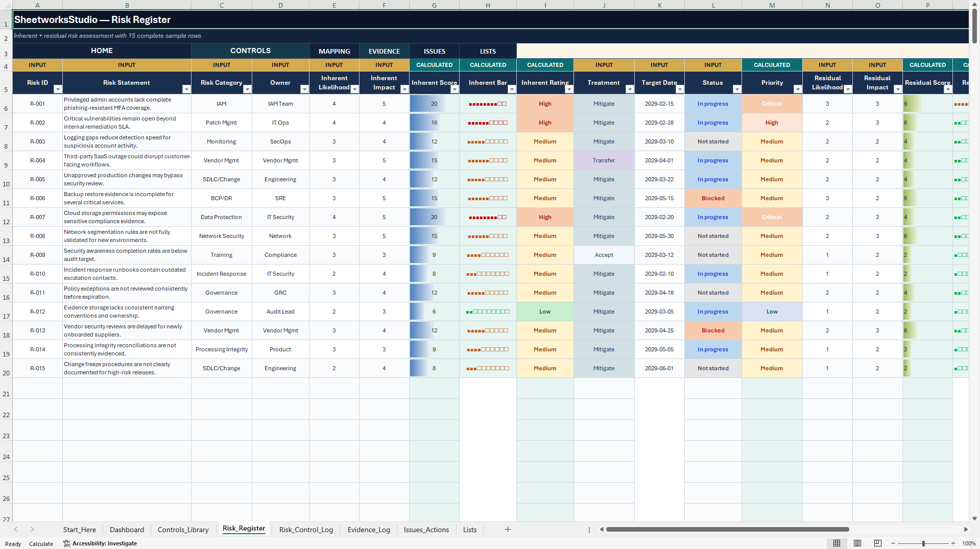Open Risk Statement filter dropdown
Screen dimensions: 980x549
point(186,89)
